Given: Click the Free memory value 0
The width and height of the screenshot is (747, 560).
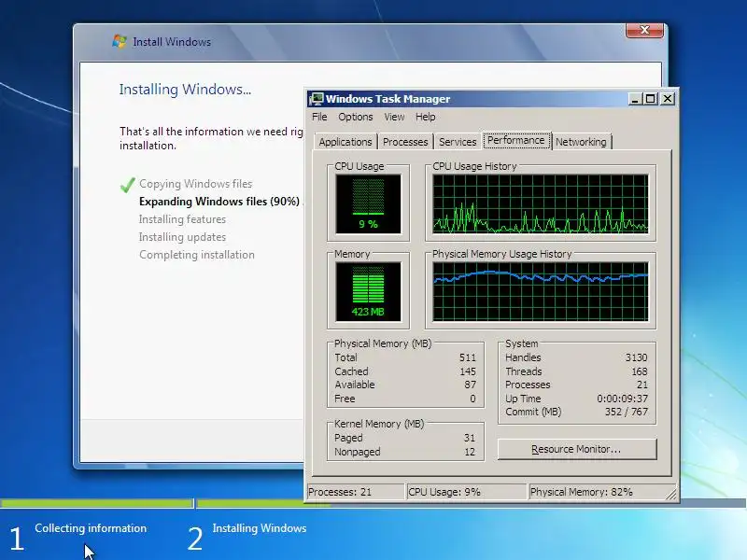Looking at the screenshot, I should click(x=472, y=399).
